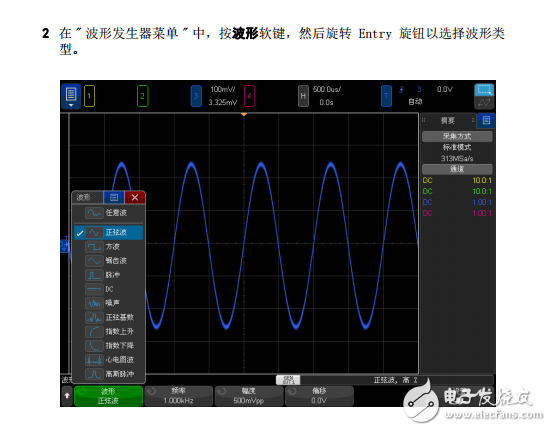Click the back up-arrow softkey
Screen dimensions: 551x431
coord(67,396)
